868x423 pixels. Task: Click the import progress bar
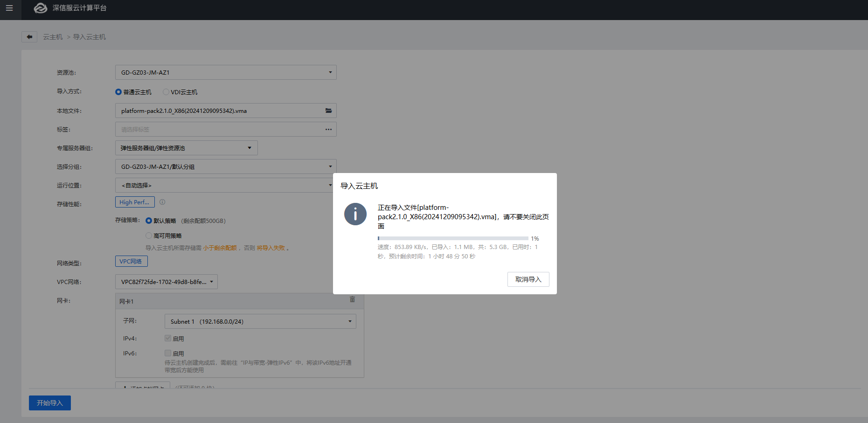coord(452,238)
